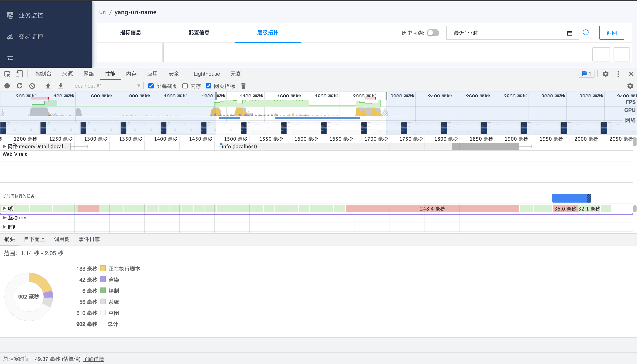Select the 摘要 details tab
This screenshot has height=364, width=637.
10,239
